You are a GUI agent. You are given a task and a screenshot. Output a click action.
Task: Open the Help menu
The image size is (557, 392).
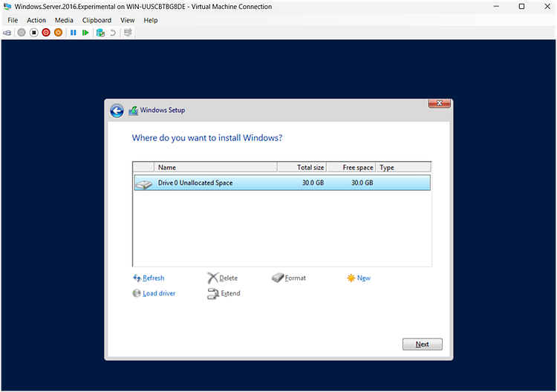[x=151, y=20]
